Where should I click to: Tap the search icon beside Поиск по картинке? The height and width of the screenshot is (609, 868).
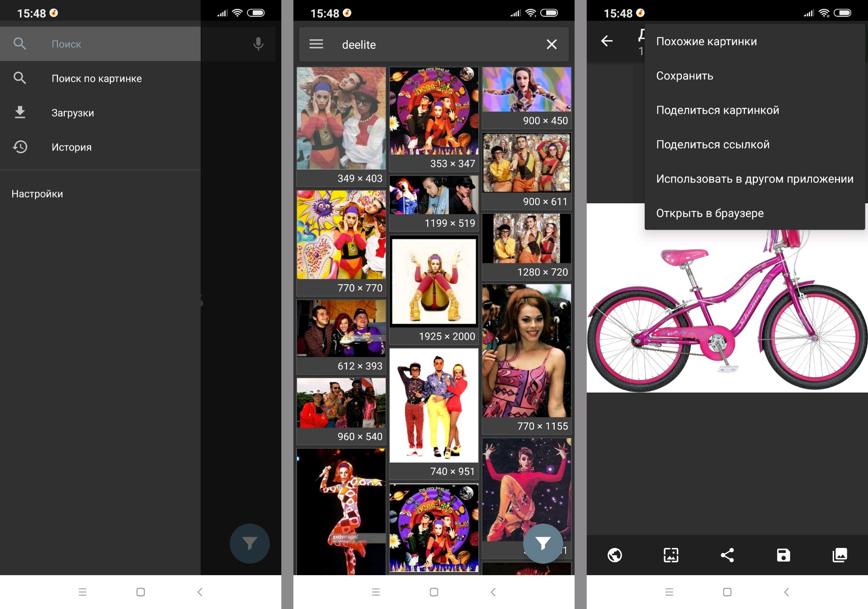pos(19,78)
